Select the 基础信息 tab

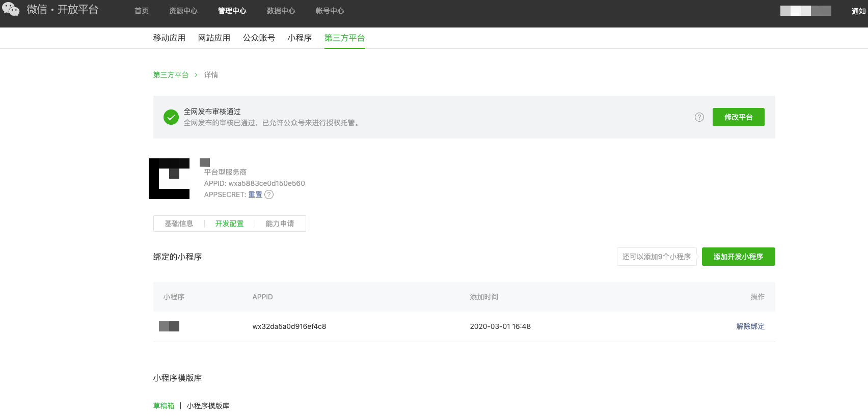(179, 224)
